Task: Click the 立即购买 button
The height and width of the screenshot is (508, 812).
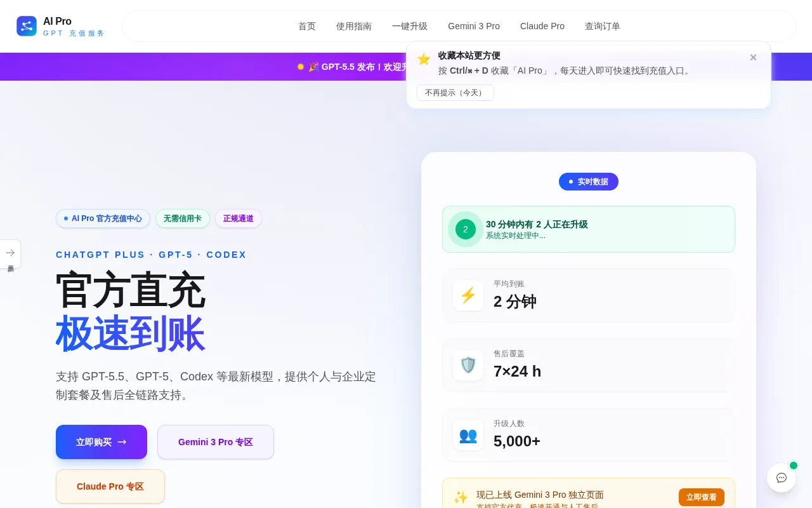Action: pyautogui.click(x=101, y=442)
